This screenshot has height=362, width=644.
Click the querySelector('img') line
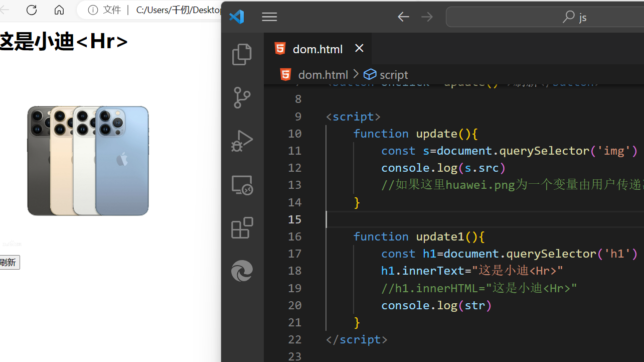coord(509,151)
